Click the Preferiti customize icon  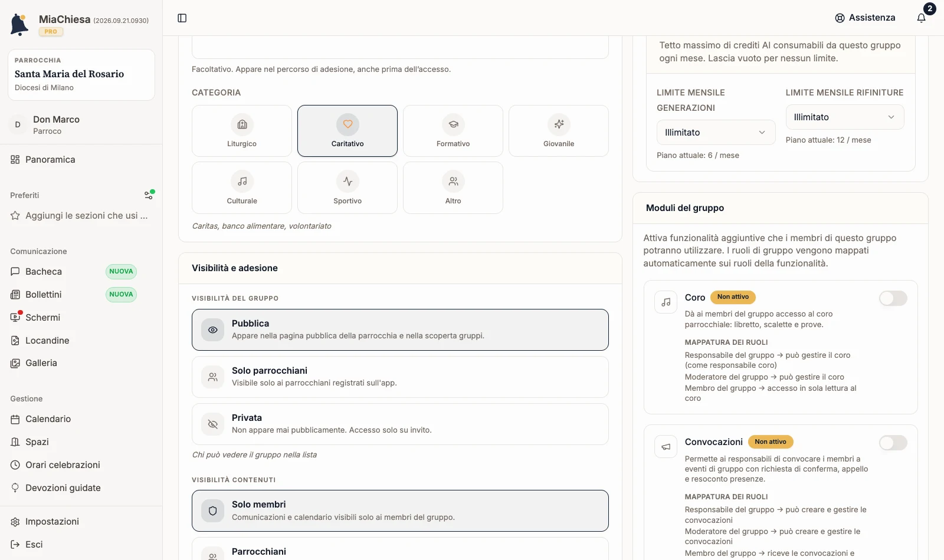(149, 195)
